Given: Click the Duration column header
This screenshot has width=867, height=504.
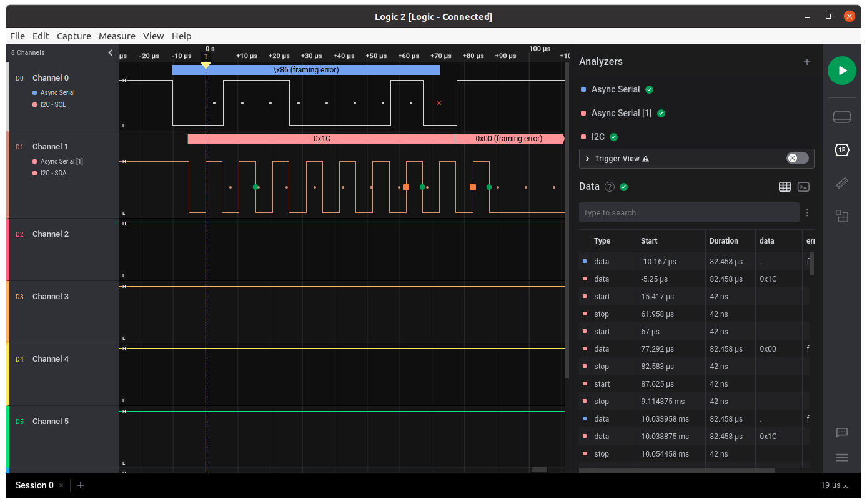Looking at the screenshot, I should (724, 241).
